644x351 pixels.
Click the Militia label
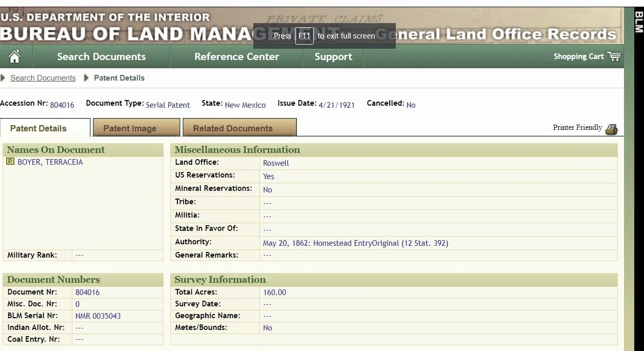[x=187, y=215]
